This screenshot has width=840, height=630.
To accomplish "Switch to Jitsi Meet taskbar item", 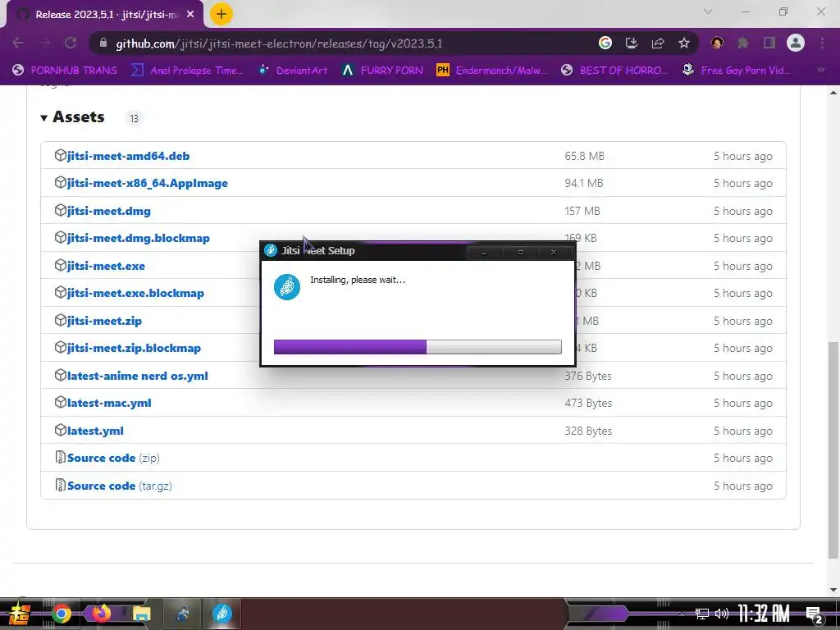I will pyautogui.click(x=221, y=613).
